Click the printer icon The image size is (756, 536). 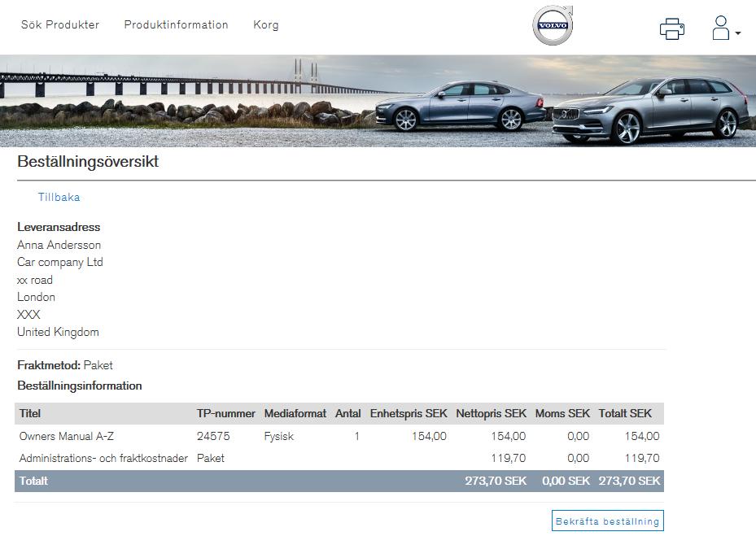[672, 28]
